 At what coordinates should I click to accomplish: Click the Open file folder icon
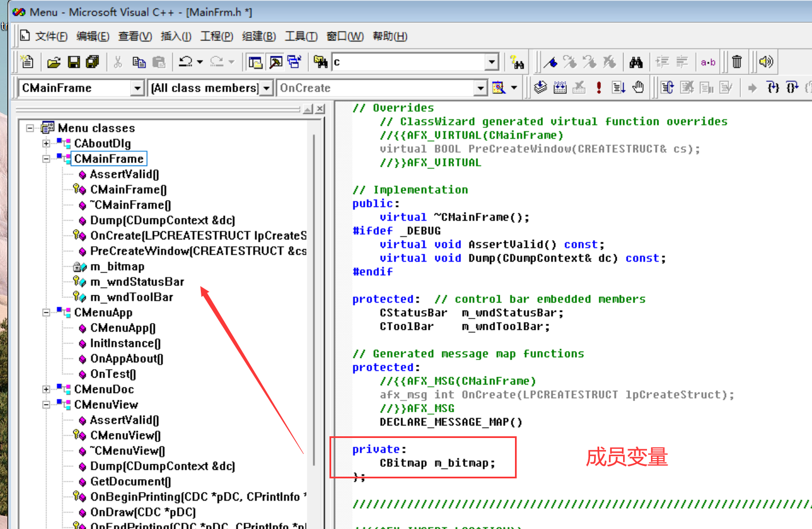tap(54, 62)
